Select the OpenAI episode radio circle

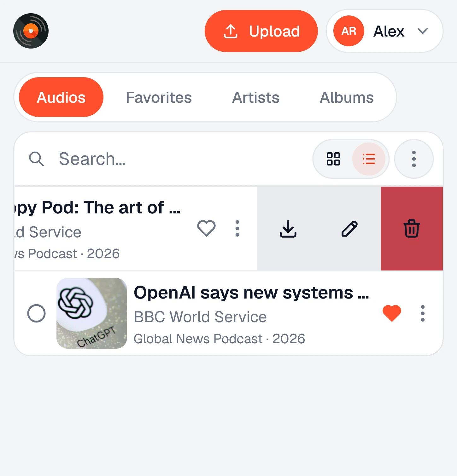coord(37,313)
